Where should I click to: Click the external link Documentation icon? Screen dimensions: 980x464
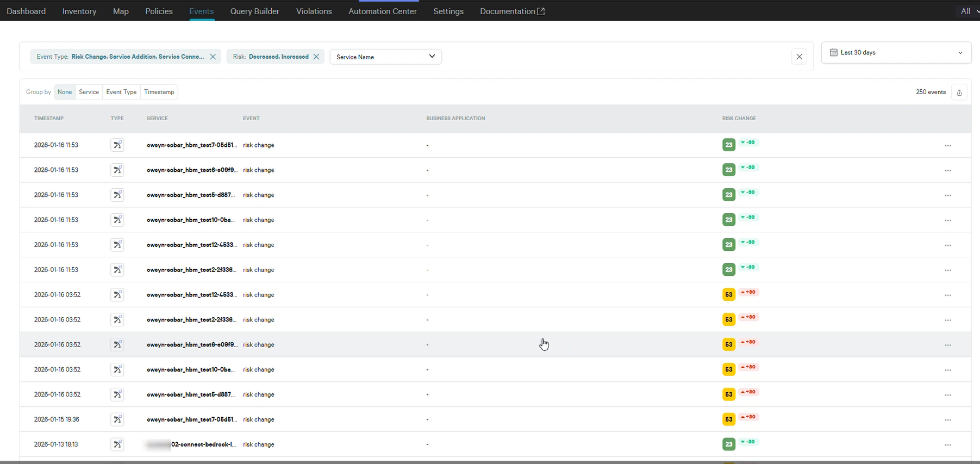pos(541,11)
